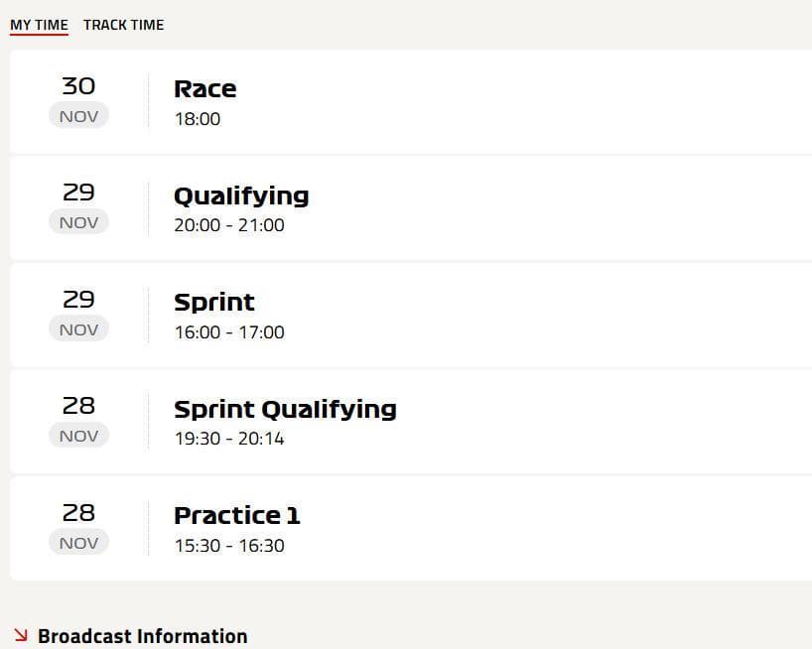Viewport: 812px width, 649px height.
Task: Click the date number 30 for Race
Action: coord(78,86)
